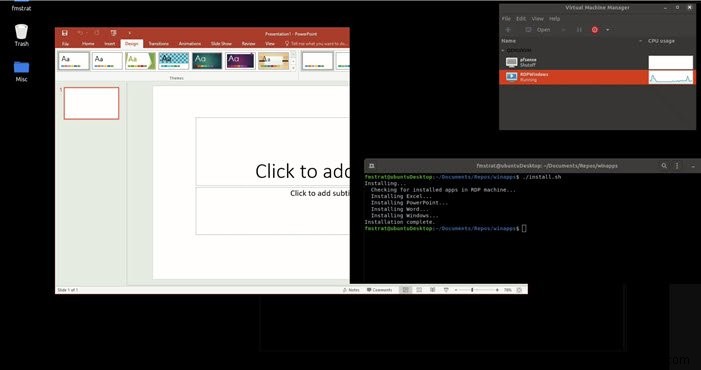Start Slide Show from the status bar icon
The height and width of the screenshot is (370, 701).
(x=446, y=290)
